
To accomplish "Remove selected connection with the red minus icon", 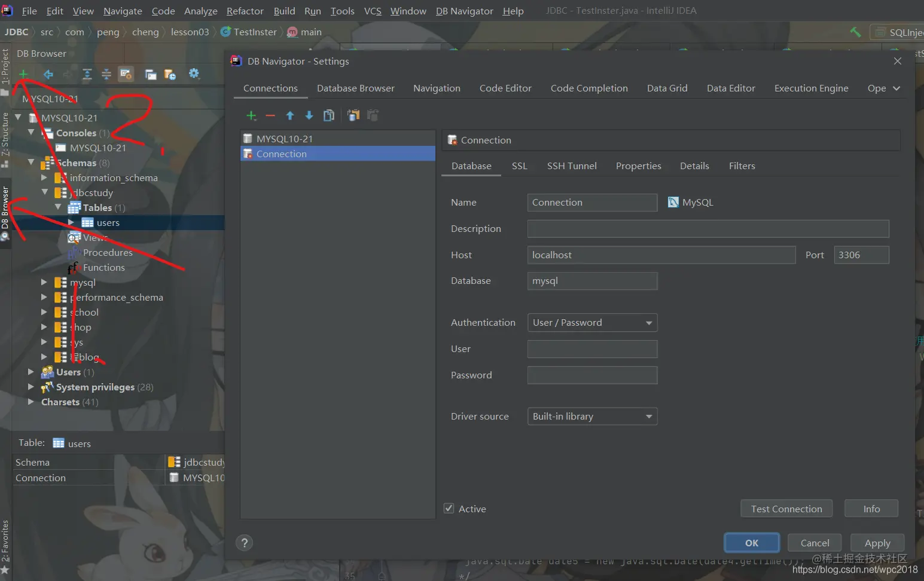I will [x=270, y=115].
